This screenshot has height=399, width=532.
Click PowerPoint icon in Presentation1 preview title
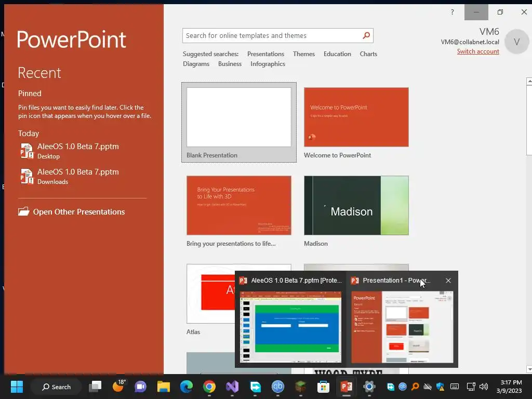(x=355, y=281)
